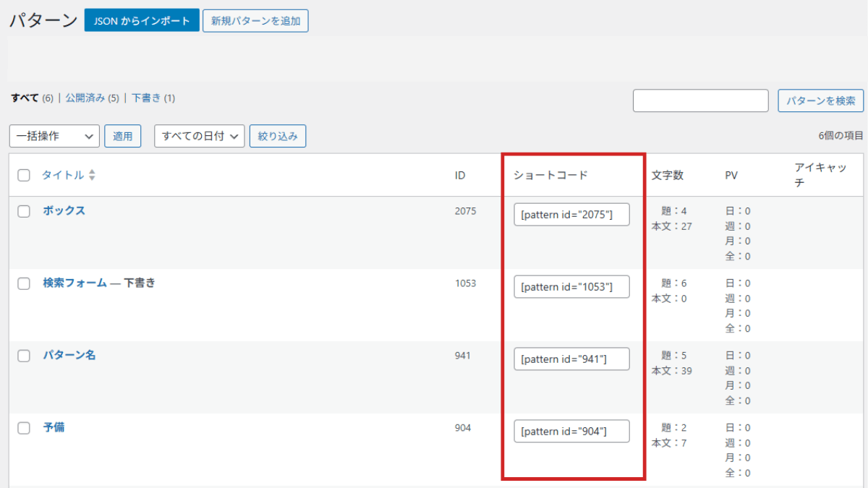Open the パターン名 pattern
Viewport: 868px width, 488px height.
click(x=69, y=355)
